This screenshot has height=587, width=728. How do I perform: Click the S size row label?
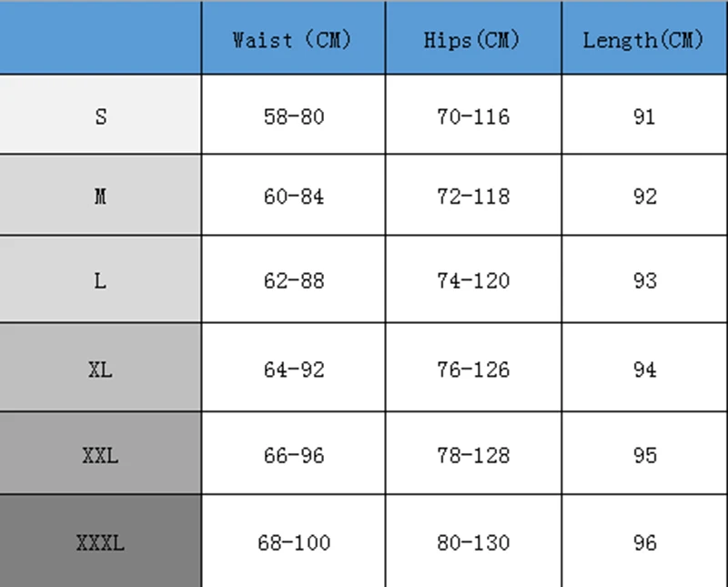click(100, 115)
